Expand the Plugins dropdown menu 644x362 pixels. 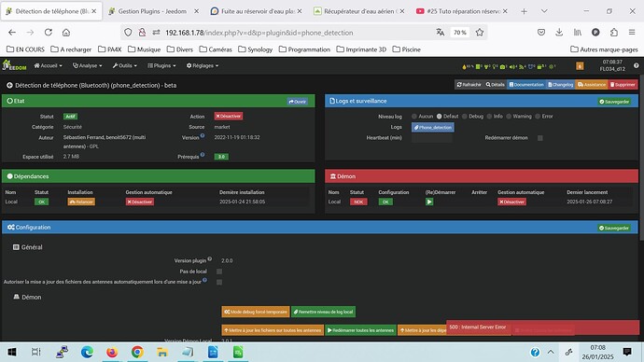pos(161,65)
